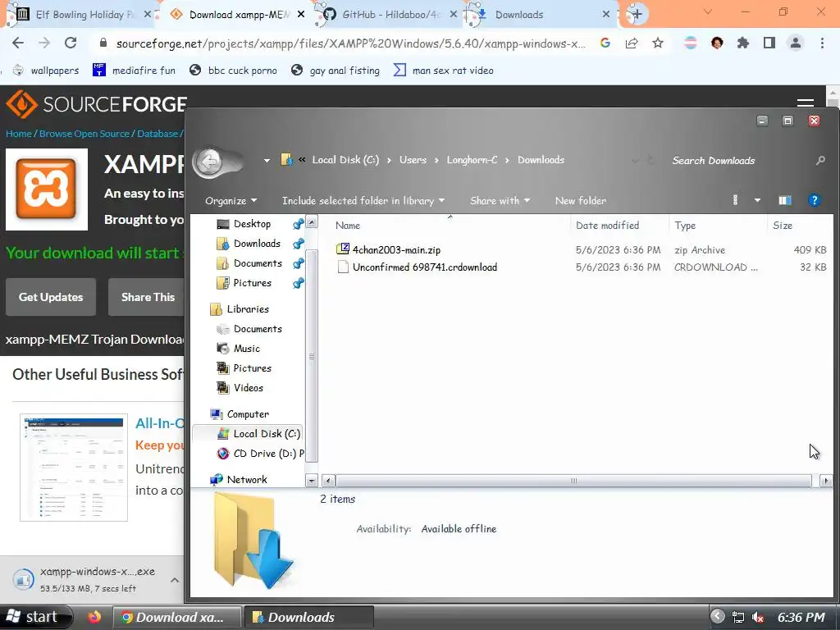The height and width of the screenshot is (630, 840).
Task: Select Network in navigation pane
Action: (x=246, y=479)
